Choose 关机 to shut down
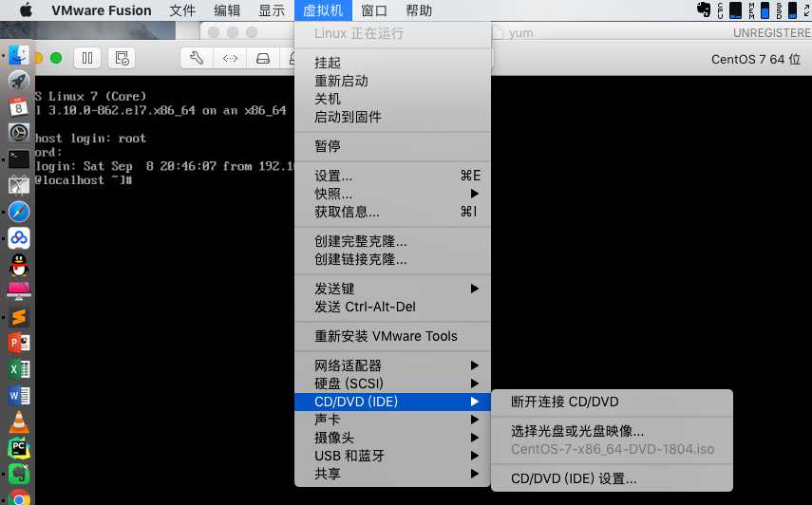Screen dimensions: 812x505 (392, 99)
